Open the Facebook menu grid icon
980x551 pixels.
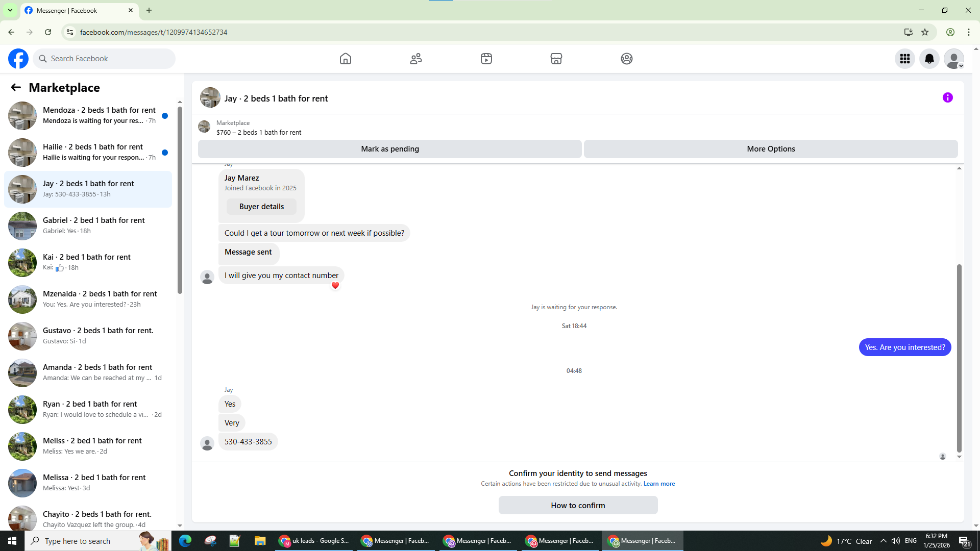click(905, 59)
